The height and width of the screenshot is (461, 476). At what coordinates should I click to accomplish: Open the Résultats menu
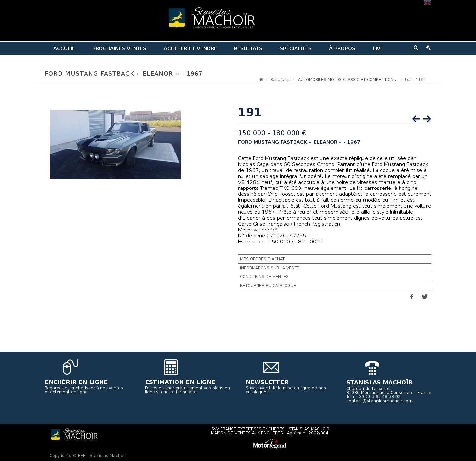(248, 48)
